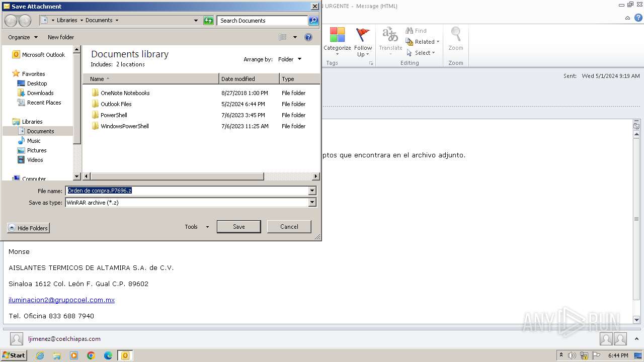Open Internet Explorer from taskbar
This screenshot has width=644, height=362.
coord(40,355)
